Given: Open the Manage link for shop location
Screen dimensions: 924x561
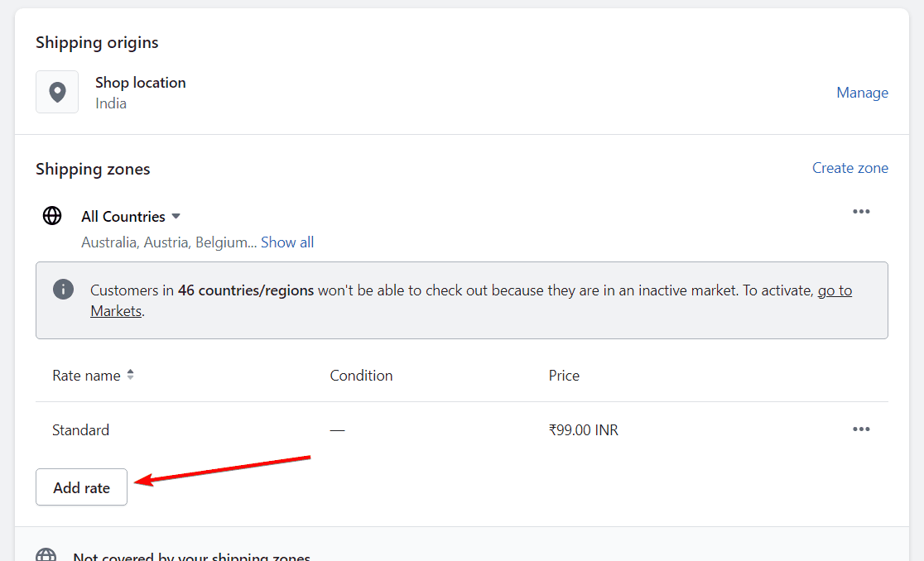Looking at the screenshot, I should pos(862,92).
